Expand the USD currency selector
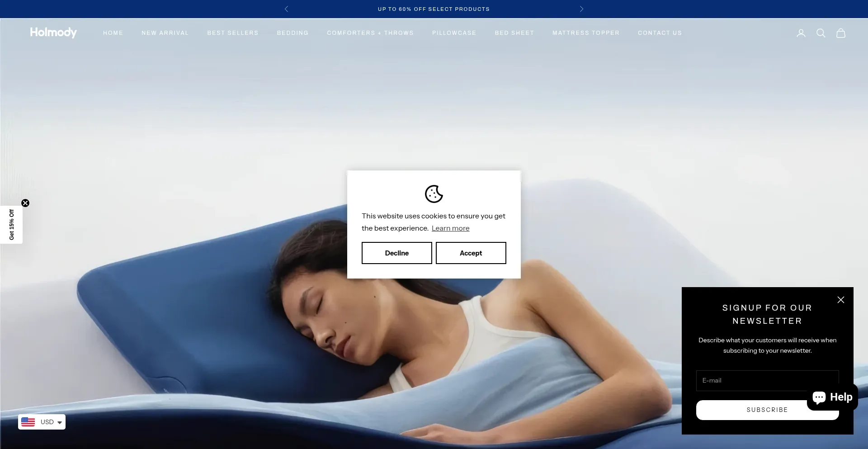 point(42,422)
